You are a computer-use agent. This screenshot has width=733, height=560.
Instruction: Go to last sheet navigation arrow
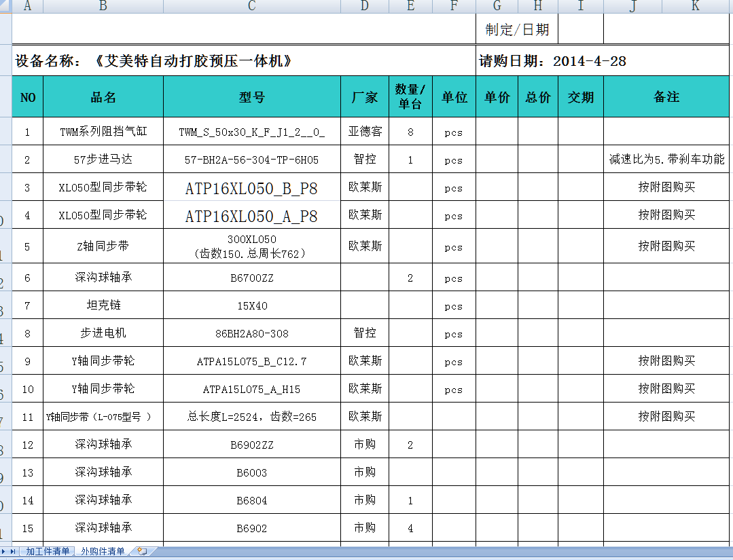tap(13, 551)
